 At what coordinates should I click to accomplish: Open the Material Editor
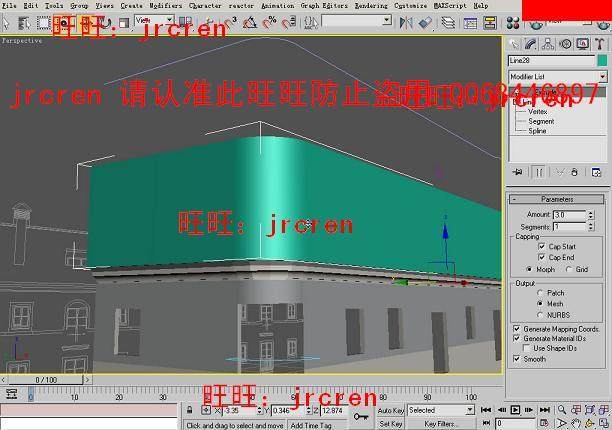click(x=513, y=23)
